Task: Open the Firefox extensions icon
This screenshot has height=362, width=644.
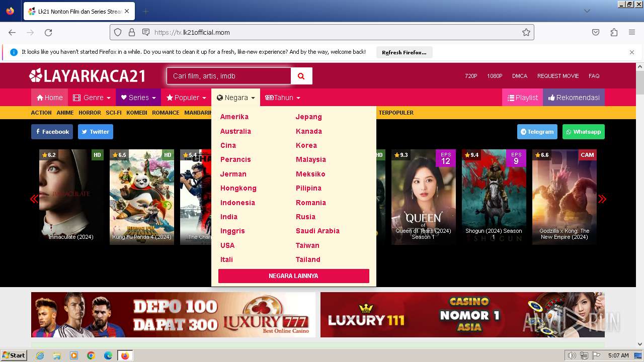Action: (614, 32)
